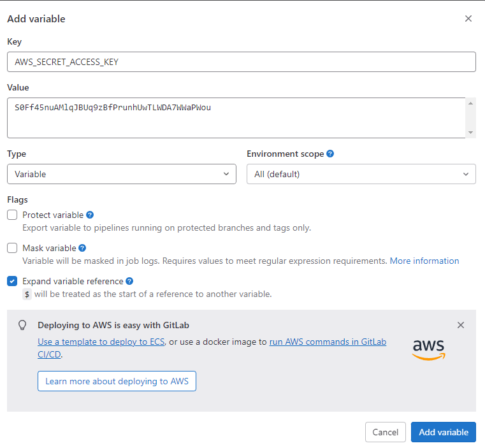Click the lightbulb tip icon
485x448 pixels.
tap(22, 325)
